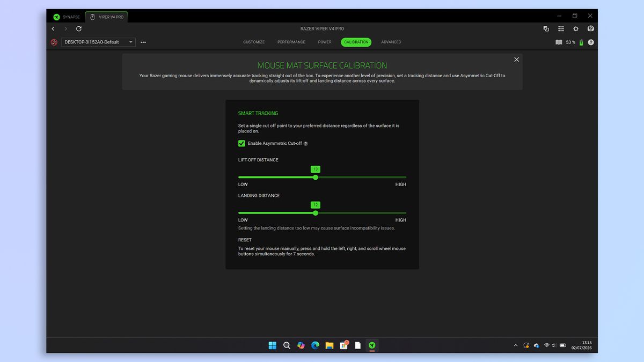This screenshot has width=644, height=362.
Task: Go to the CUSTOMIZE tab
Action: coord(254,42)
